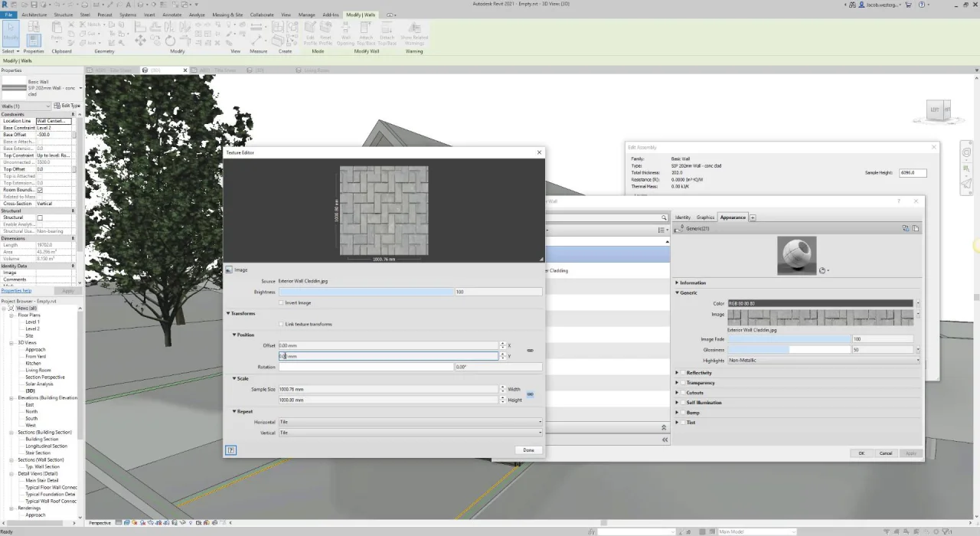Click the Sample Height input field
This screenshot has width=980, height=536.
coord(913,173)
